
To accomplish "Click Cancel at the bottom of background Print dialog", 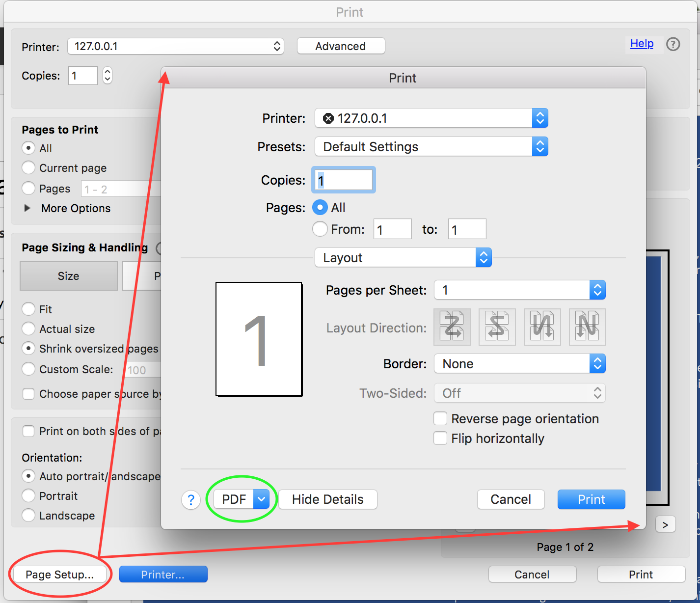I will click(x=533, y=575).
